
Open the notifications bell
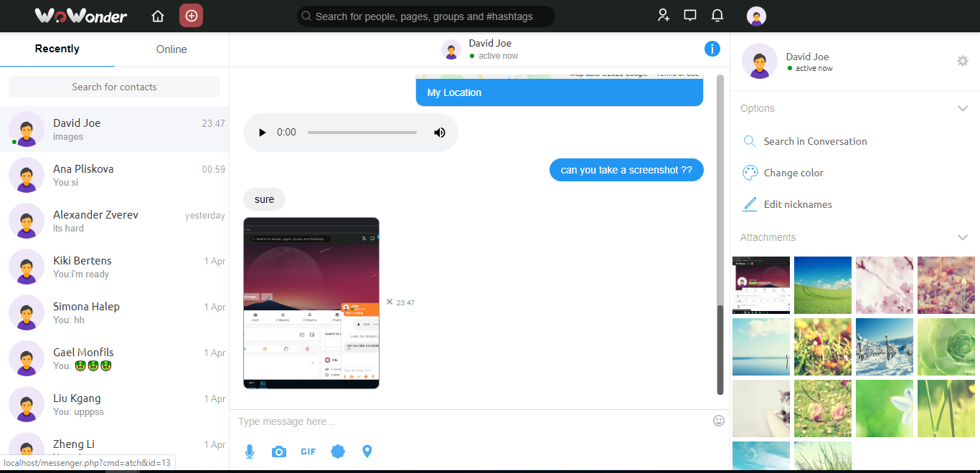[717, 16]
